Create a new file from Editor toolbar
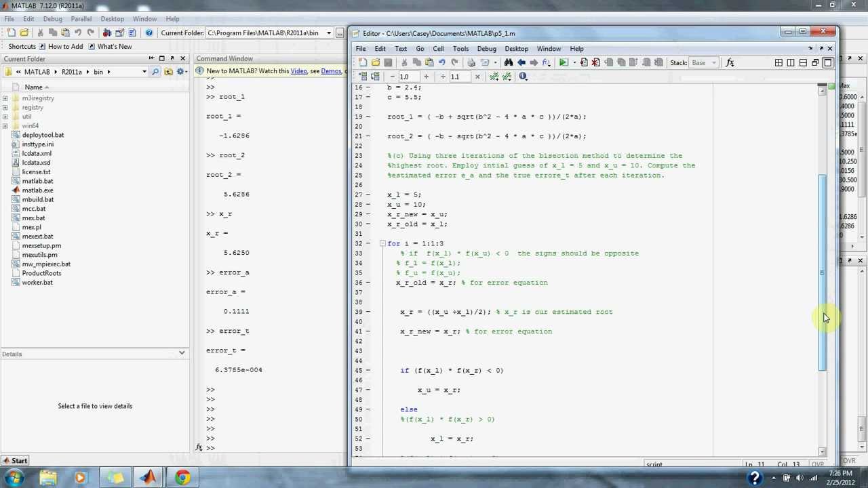Image resolution: width=868 pixels, height=488 pixels. pos(363,62)
